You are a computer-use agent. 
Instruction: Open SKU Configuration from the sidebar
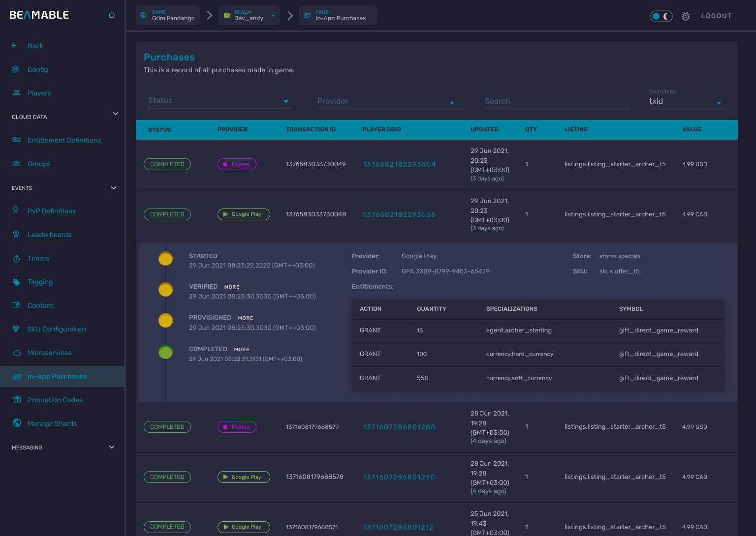click(x=57, y=329)
